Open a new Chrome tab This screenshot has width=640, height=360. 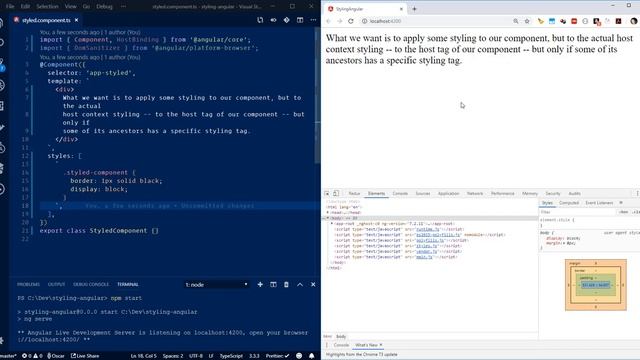414,9
